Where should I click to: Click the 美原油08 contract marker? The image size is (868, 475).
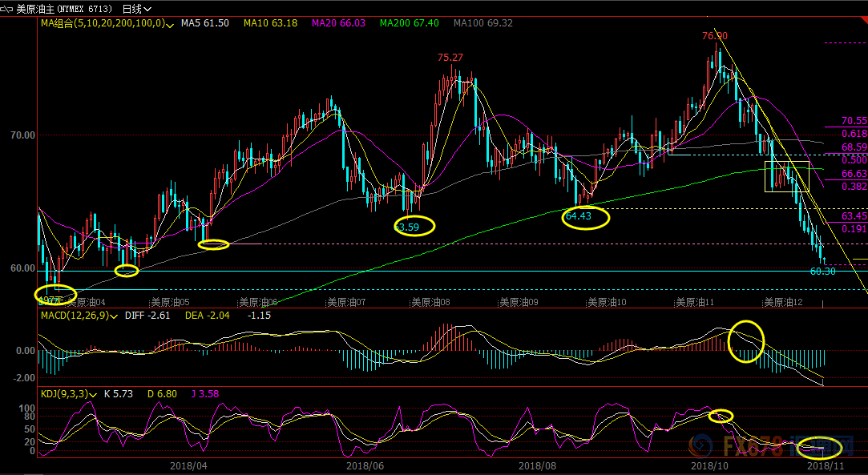point(431,303)
